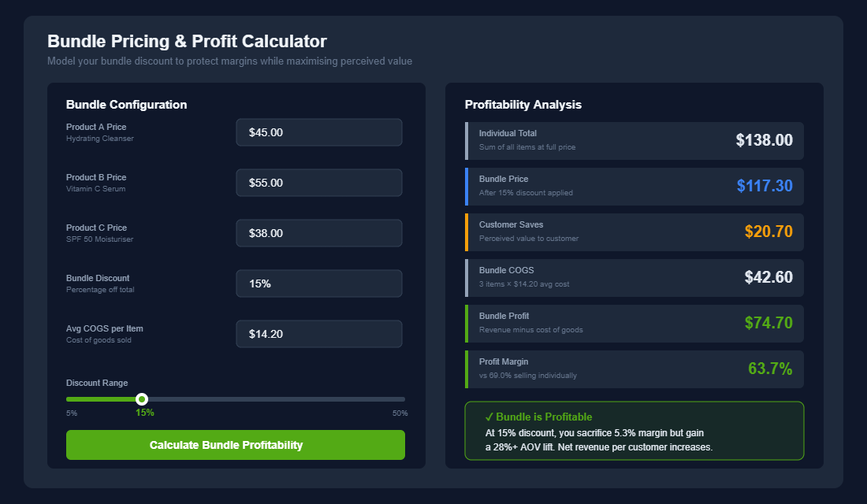Viewport: 867px width, 504px height.
Task: Click the Product C Price input field
Action: (318, 233)
